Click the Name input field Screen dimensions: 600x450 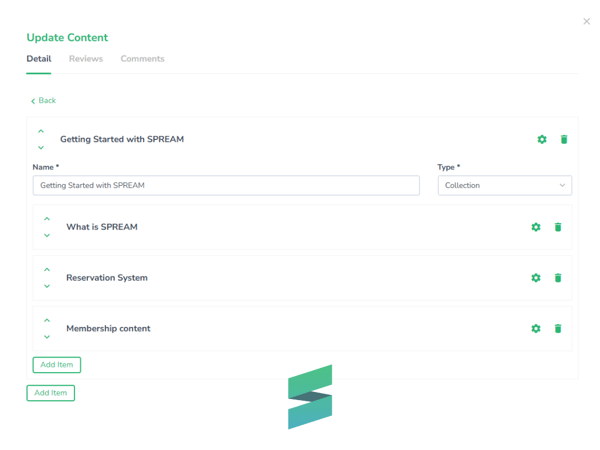pyautogui.click(x=226, y=185)
